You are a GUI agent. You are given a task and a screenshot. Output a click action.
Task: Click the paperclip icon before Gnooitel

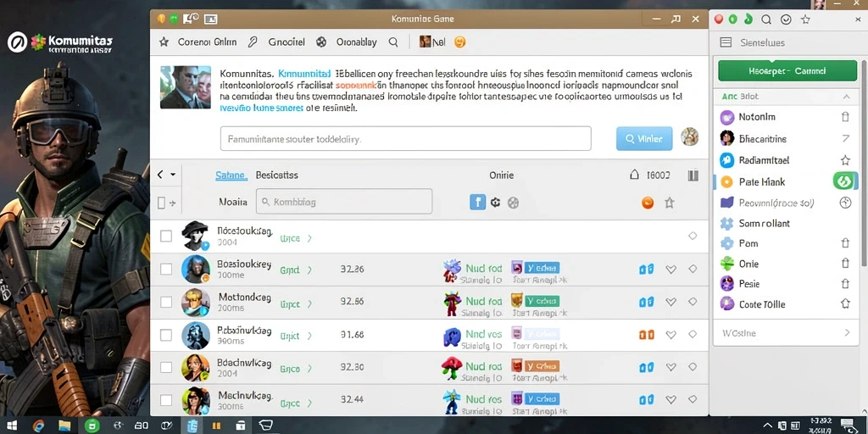[x=253, y=42]
